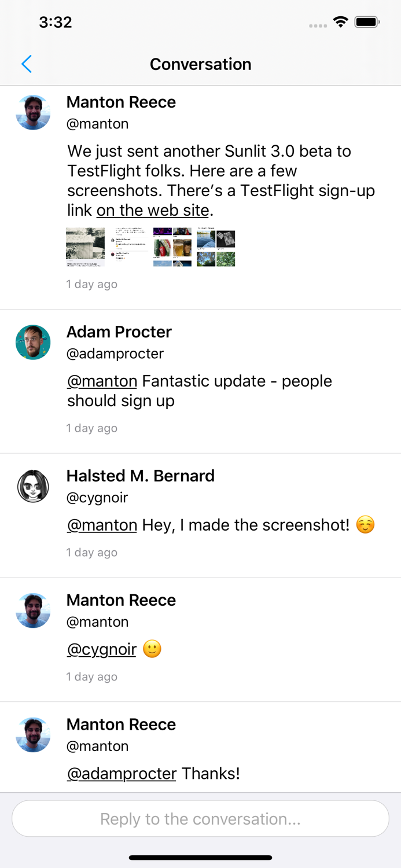Focus the "Reply to the conversation" field
The height and width of the screenshot is (868, 401).
(x=200, y=819)
